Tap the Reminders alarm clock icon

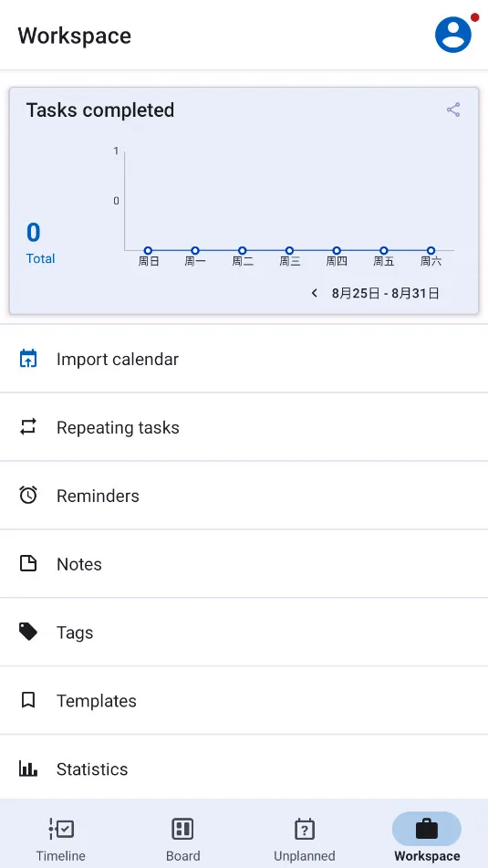(28, 495)
